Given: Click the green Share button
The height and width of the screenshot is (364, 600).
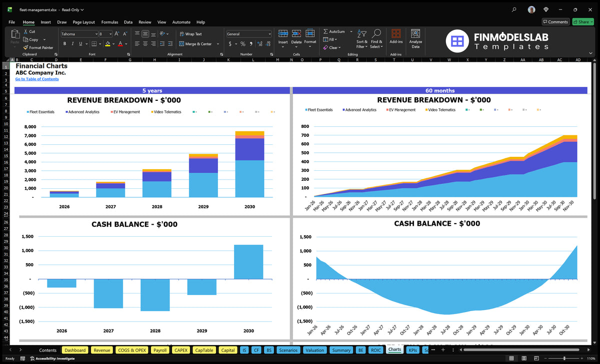Looking at the screenshot, I should click(582, 22).
